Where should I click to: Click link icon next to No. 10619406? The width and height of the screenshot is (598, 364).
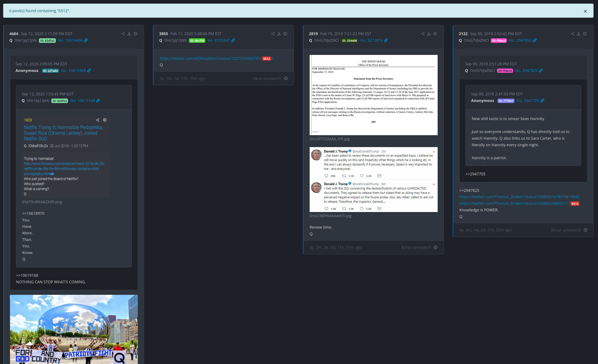click(86, 40)
